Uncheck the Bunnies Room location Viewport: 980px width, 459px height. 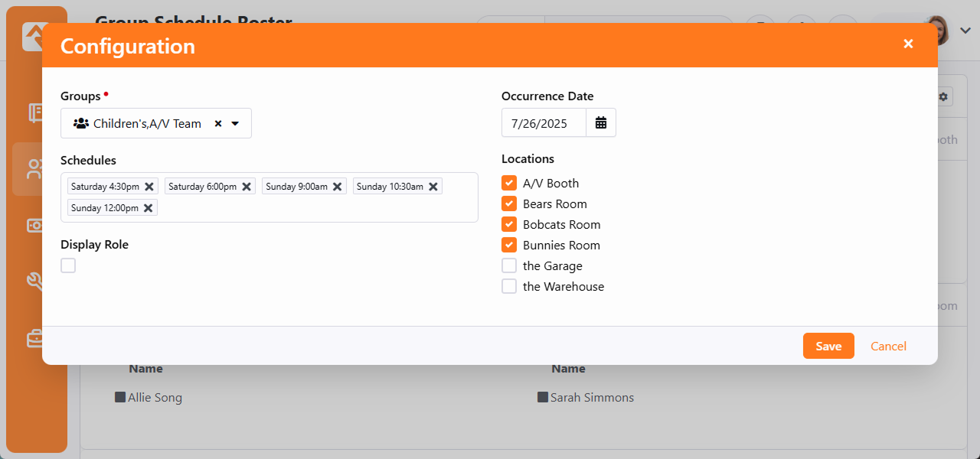(509, 245)
